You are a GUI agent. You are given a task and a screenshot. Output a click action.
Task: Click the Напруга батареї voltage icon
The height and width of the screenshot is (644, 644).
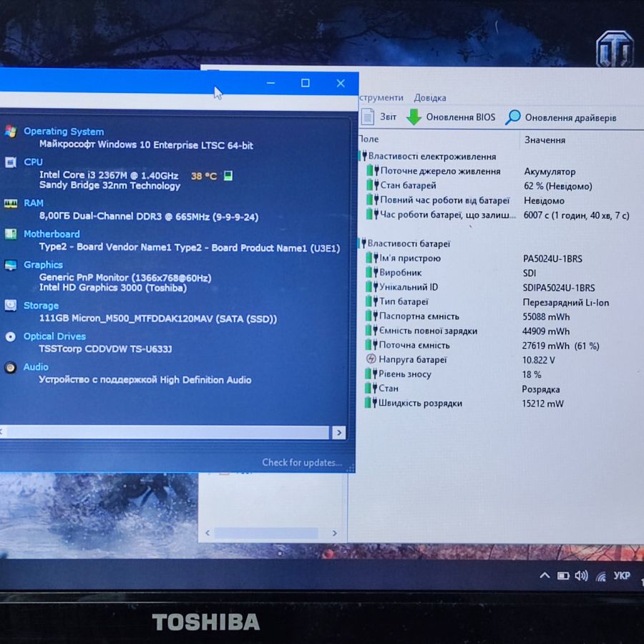point(371,359)
